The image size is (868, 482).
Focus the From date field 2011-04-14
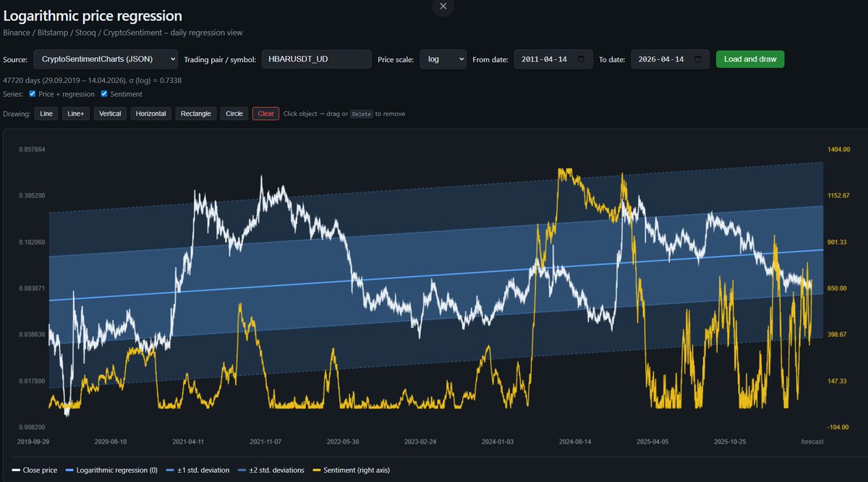pyautogui.click(x=553, y=59)
